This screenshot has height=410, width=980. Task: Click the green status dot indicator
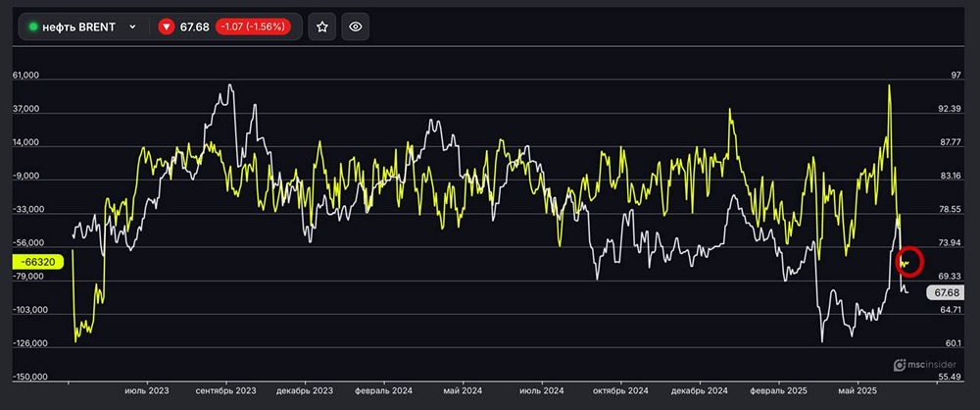[33, 26]
